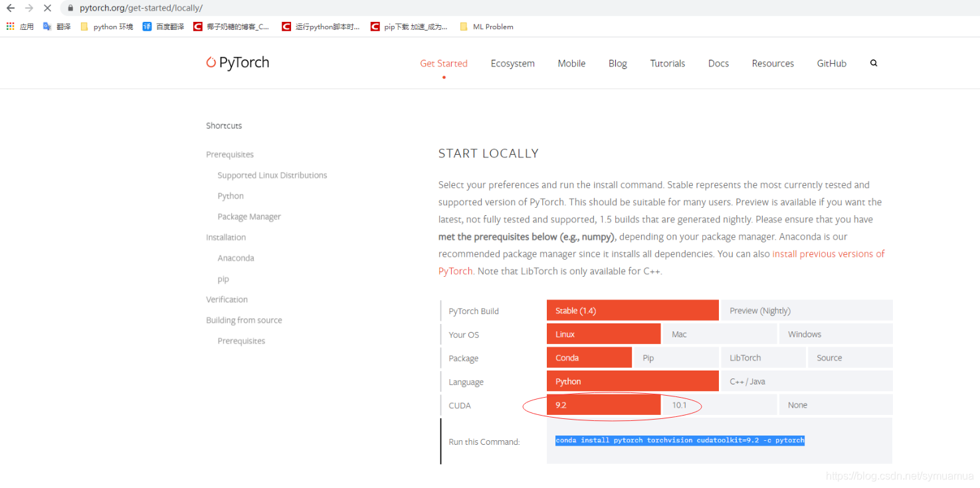Select Mac as OS
The image size is (980, 488).
pos(720,334)
